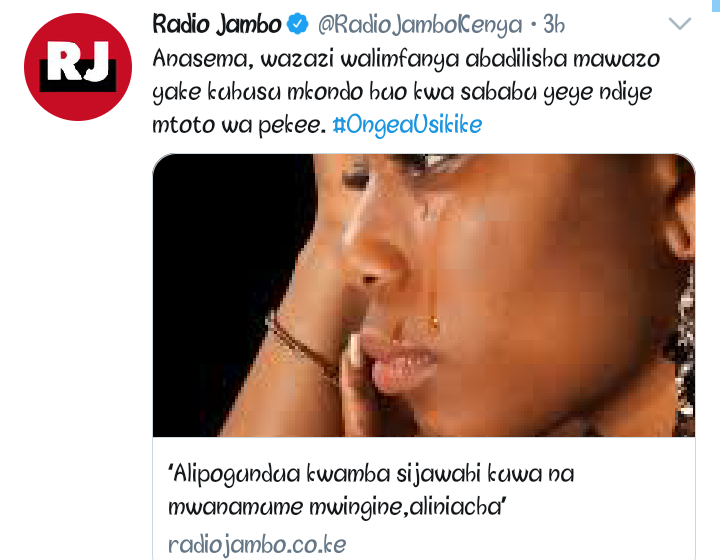
Task: Open the Radio Jambo RJ profile avatar
Action: [78, 67]
